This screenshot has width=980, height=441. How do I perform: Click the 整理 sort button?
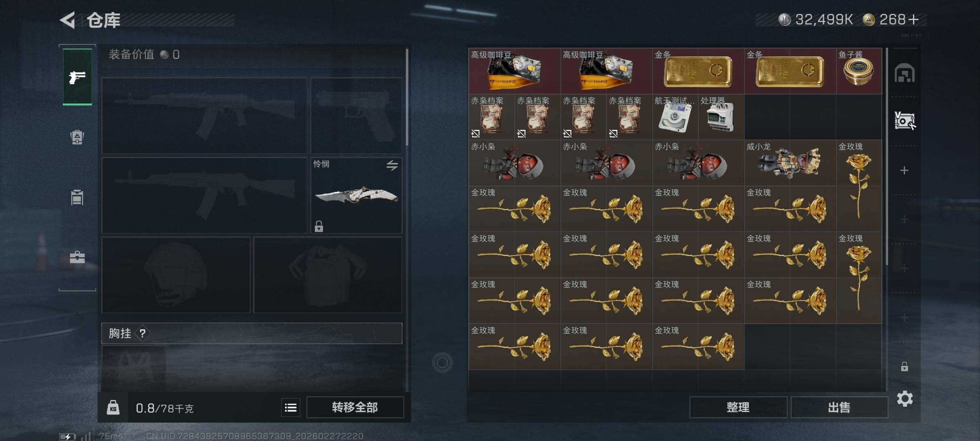[x=738, y=407]
